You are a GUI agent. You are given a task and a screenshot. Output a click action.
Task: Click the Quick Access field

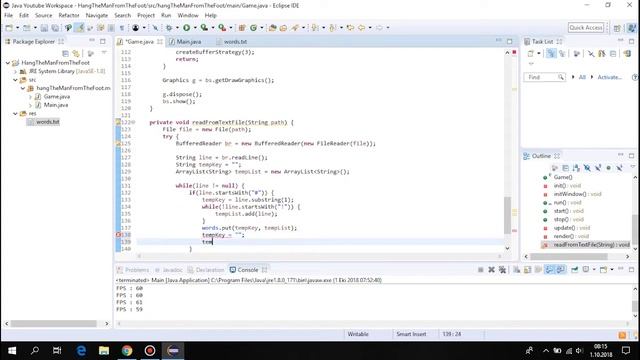[586, 28]
